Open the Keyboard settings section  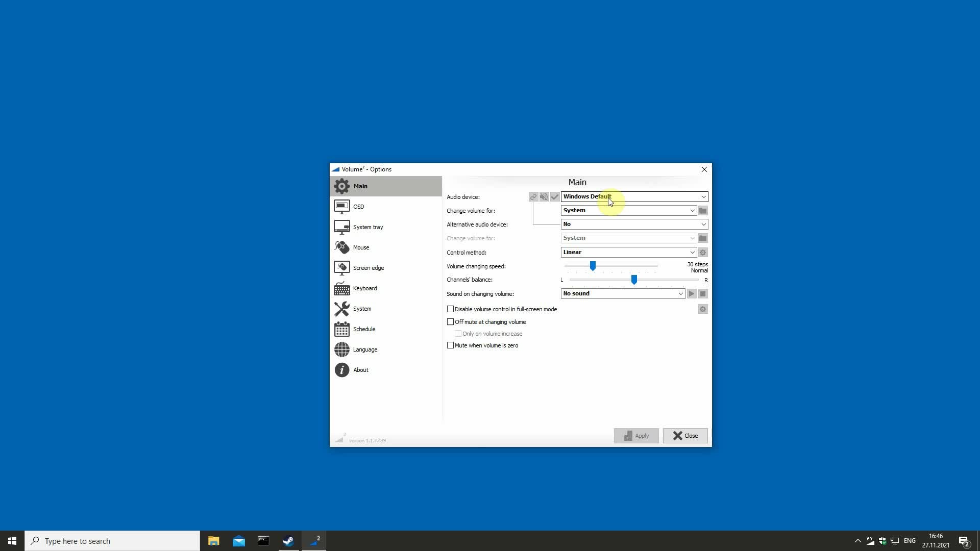[364, 288]
